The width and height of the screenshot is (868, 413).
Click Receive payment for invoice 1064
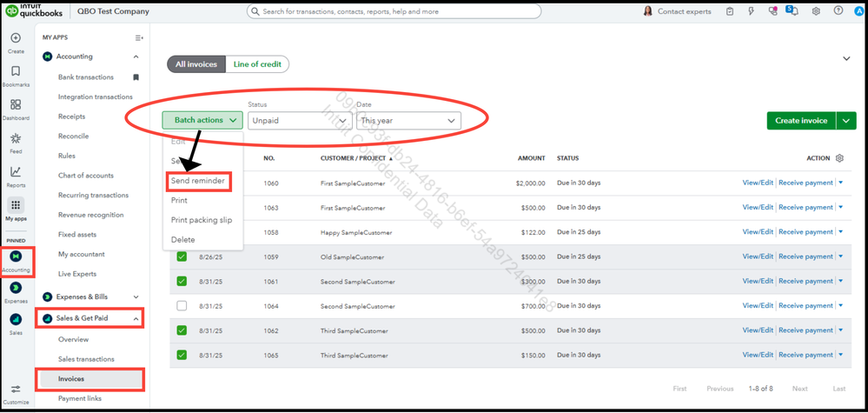[805, 305]
